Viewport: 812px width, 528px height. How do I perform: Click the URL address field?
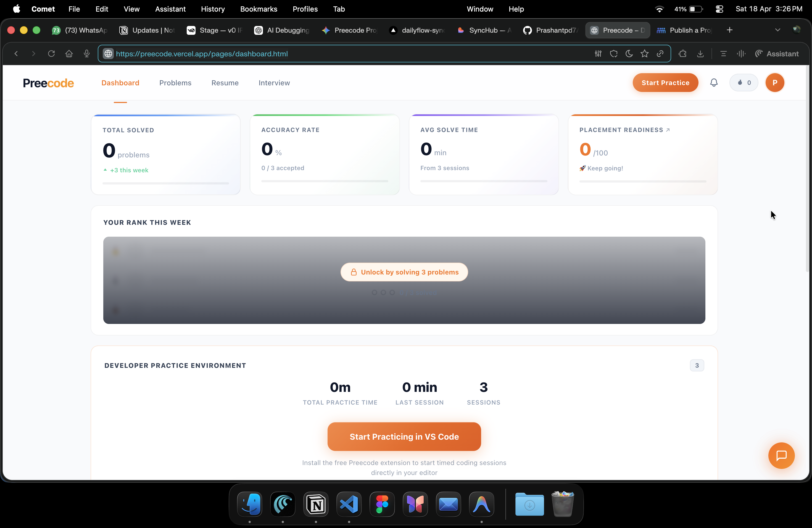[341, 54]
